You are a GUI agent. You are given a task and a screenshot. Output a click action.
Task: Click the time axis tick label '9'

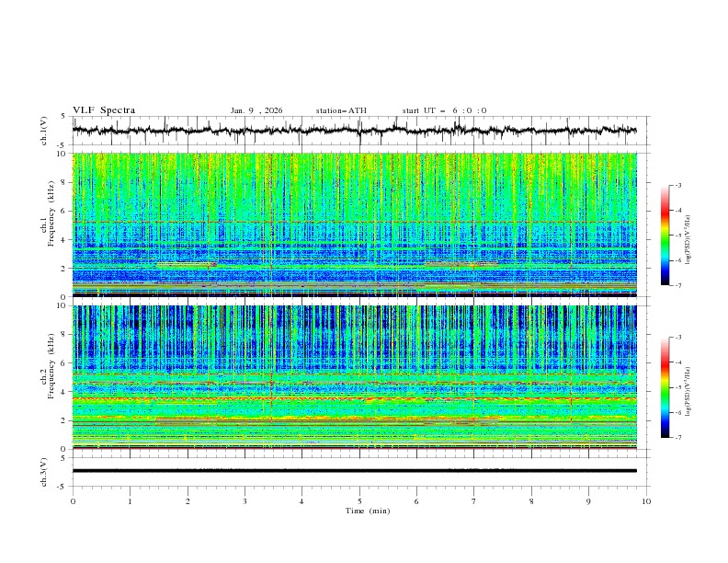[588, 501]
